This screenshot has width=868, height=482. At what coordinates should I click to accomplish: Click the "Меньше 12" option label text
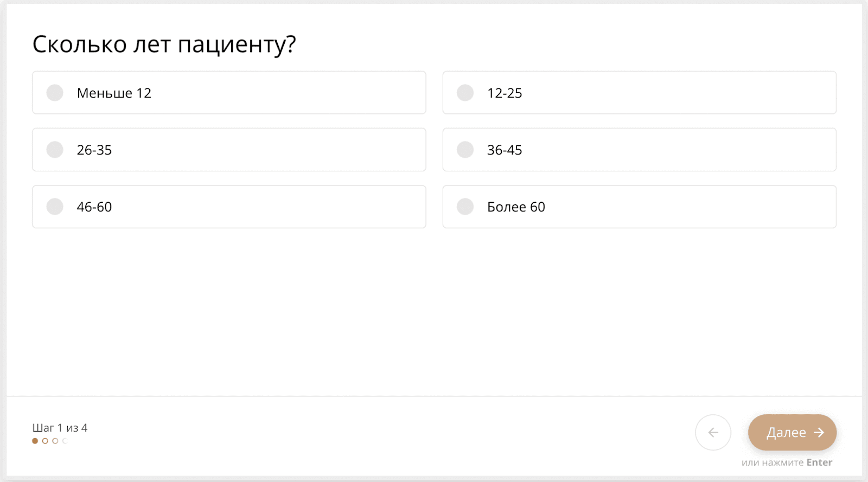[x=114, y=93]
